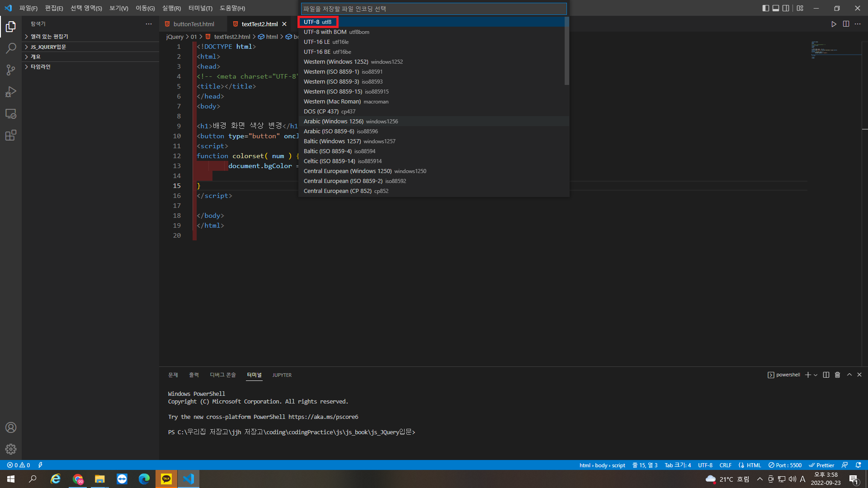Open the Remote Explorer view

pyautogui.click(x=11, y=114)
